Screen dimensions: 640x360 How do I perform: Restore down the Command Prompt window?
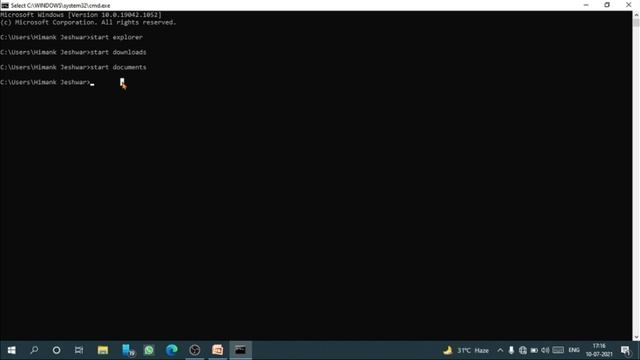pos(607,5)
